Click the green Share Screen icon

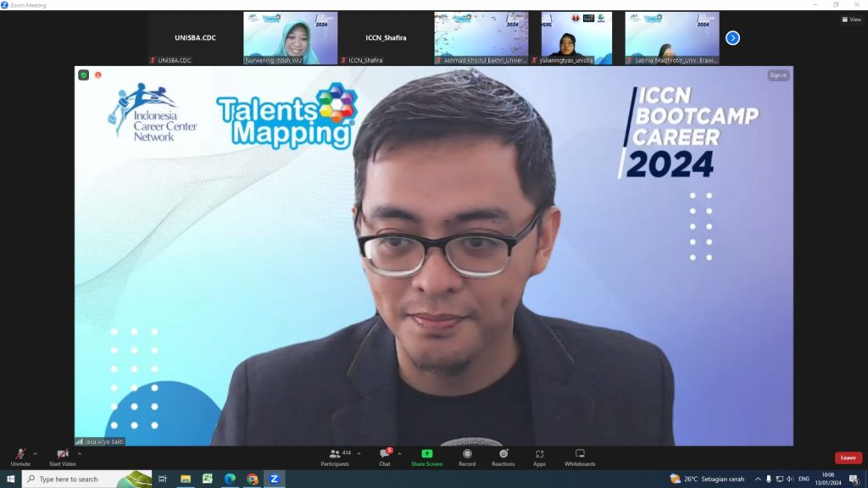point(426,454)
